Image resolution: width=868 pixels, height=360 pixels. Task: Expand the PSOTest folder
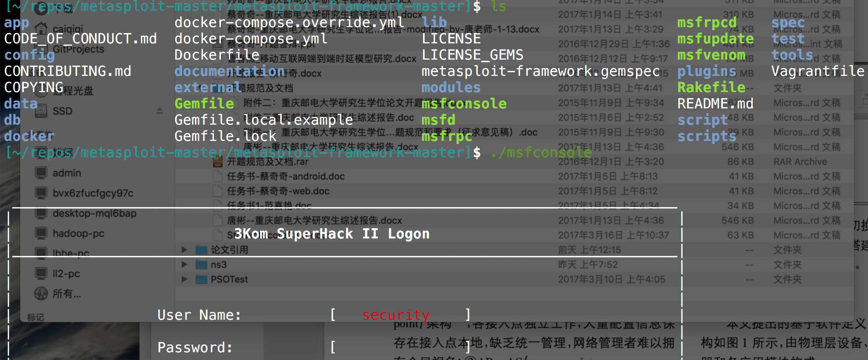[184, 279]
